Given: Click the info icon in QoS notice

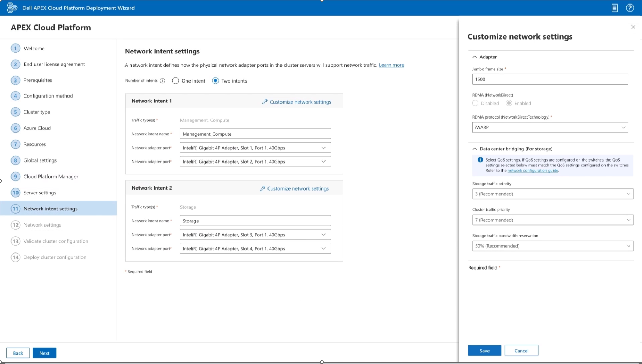Looking at the screenshot, I should (480, 160).
